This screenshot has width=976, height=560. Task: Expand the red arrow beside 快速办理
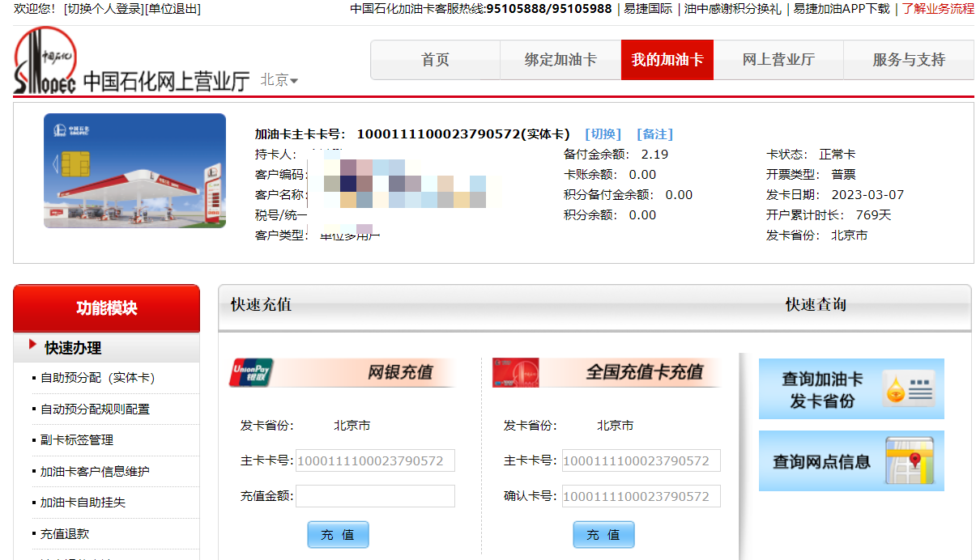click(32, 346)
